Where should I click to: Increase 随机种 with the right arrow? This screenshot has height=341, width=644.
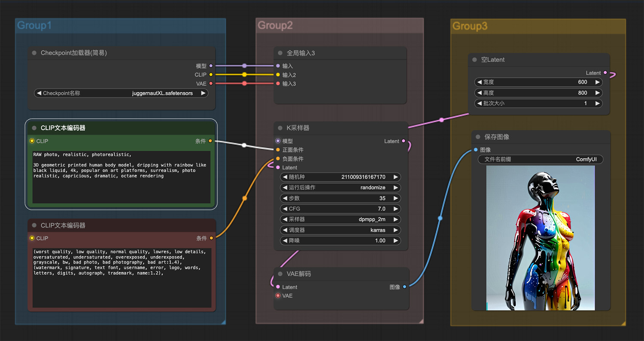pos(395,177)
